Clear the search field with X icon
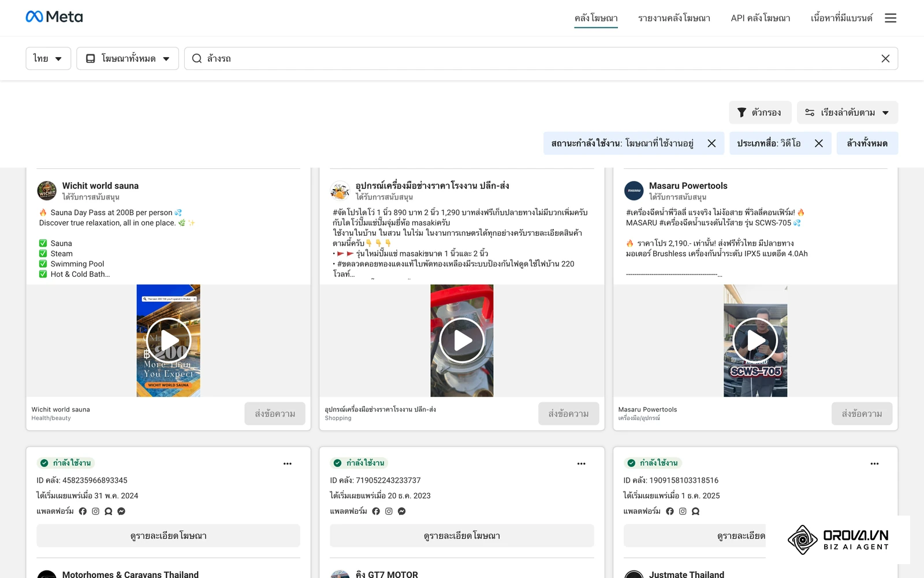The width and height of the screenshot is (924, 578). pyautogui.click(x=885, y=58)
